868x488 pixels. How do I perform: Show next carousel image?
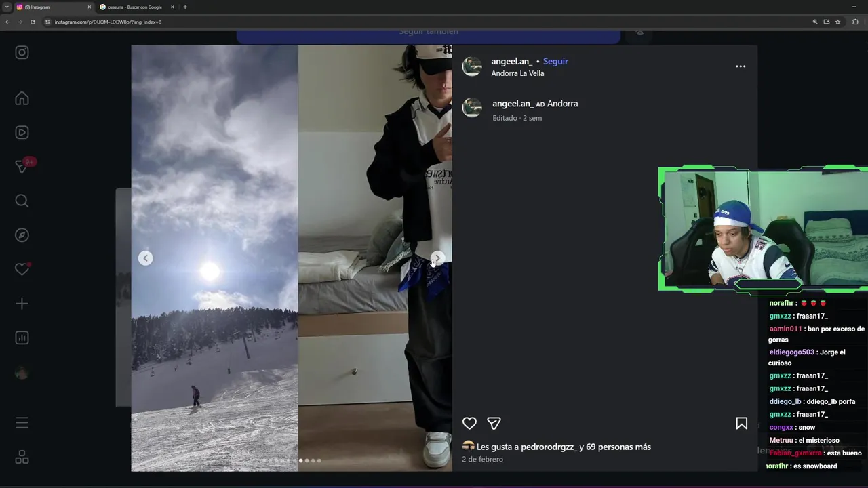pyautogui.click(x=438, y=258)
